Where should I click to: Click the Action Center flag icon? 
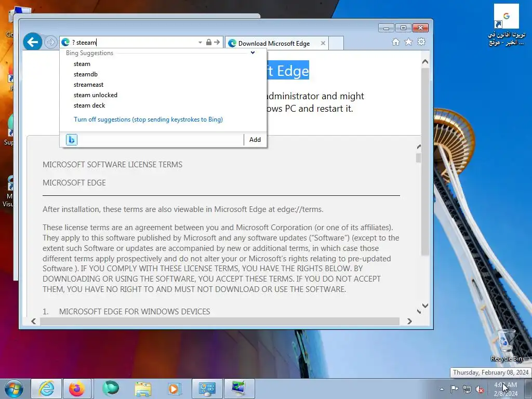click(x=454, y=389)
